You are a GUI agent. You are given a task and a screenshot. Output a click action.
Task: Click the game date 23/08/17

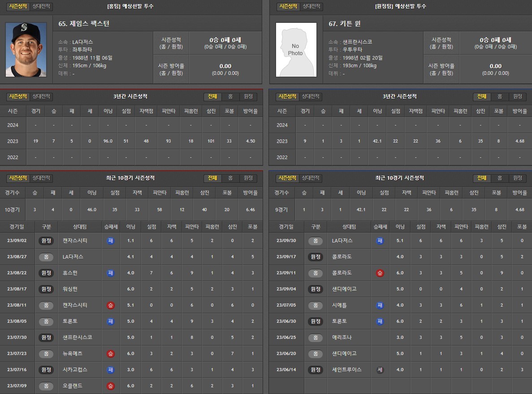pos(17,289)
